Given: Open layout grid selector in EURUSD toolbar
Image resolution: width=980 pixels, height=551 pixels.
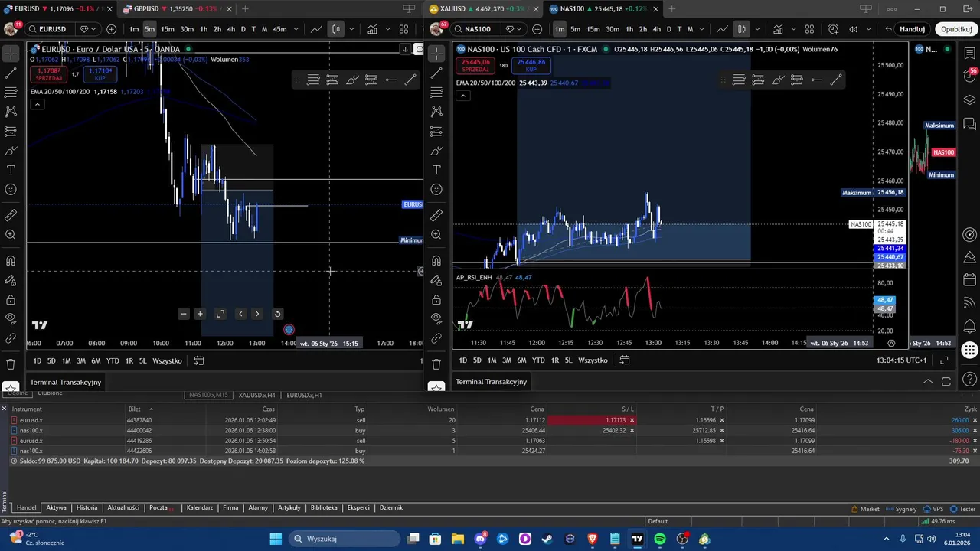Looking at the screenshot, I should 403,29.
